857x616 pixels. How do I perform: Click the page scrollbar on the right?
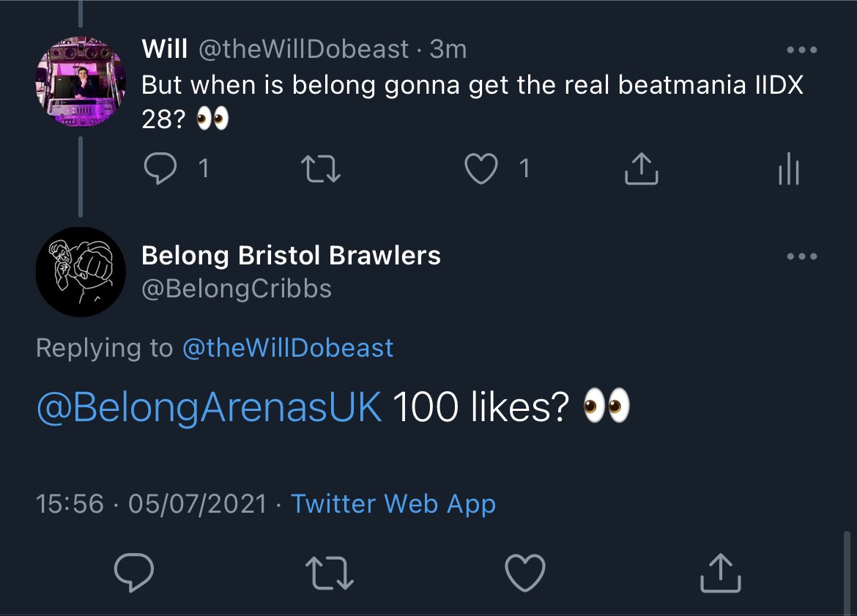pyautogui.click(x=847, y=571)
